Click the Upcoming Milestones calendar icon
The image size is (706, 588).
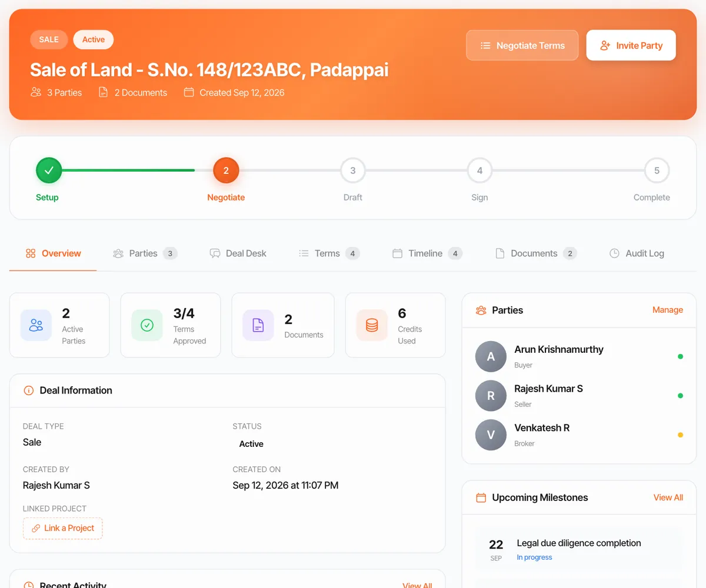[x=481, y=497]
